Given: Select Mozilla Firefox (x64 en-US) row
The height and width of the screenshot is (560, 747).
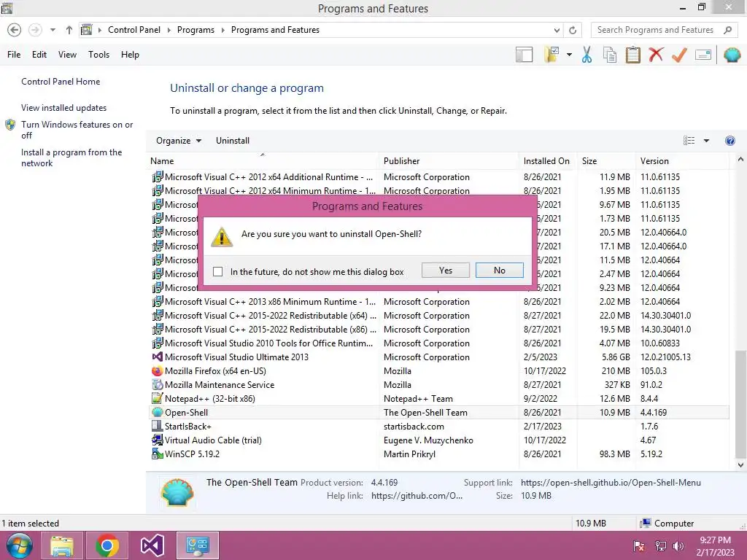Looking at the screenshot, I should [439, 371].
